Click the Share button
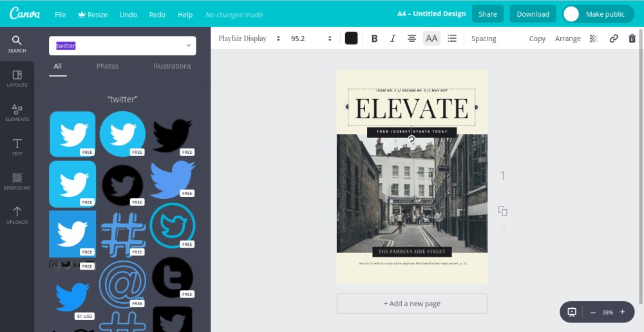 point(488,14)
